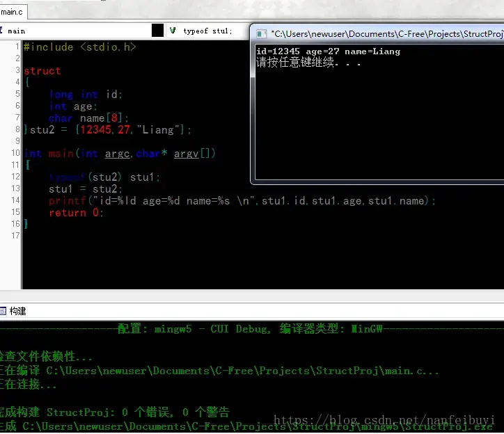The height and width of the screenshot is (434, 504).
Task: Switch to the main.c file tab
Action: point(13,13)
